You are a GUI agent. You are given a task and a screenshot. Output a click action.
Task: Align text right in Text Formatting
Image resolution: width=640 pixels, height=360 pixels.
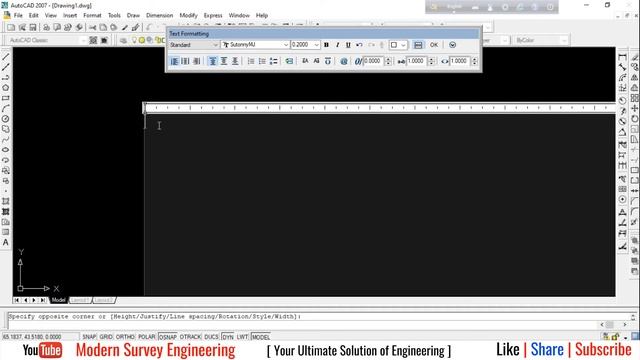[196, 61]
